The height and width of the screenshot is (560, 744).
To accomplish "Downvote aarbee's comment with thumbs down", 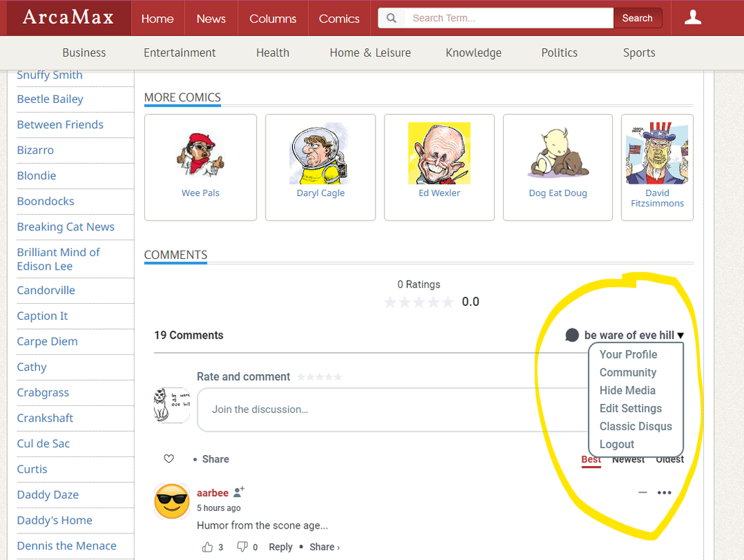I will [242, 547].
